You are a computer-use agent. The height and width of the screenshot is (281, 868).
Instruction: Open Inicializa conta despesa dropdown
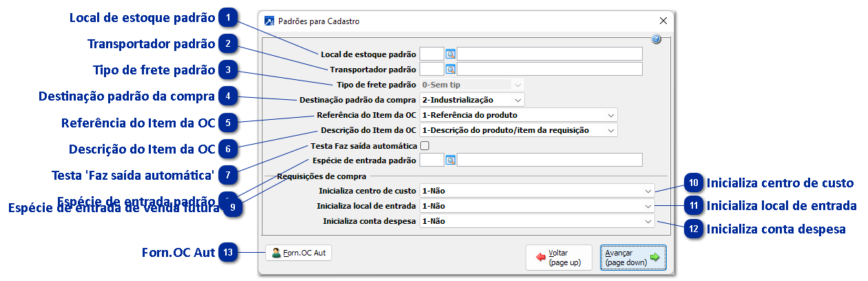(648, 220)
